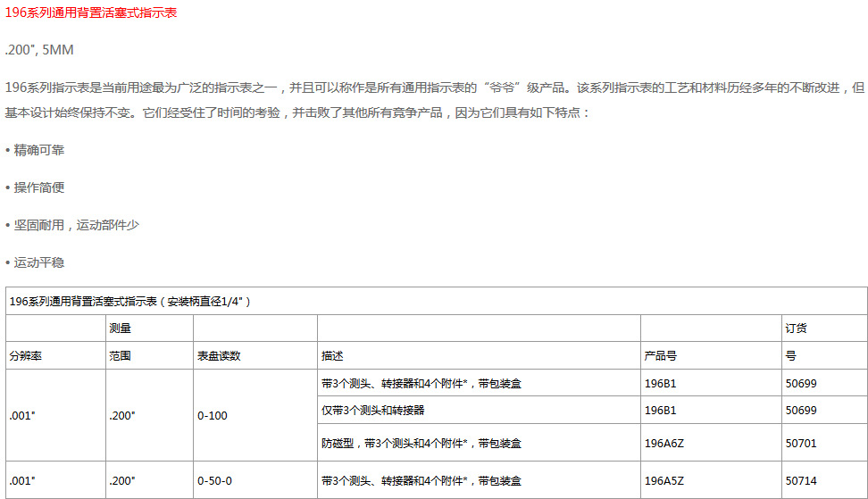
Task: Click 196B1 in the 带包装盒 first row
Action: (661, 383)
